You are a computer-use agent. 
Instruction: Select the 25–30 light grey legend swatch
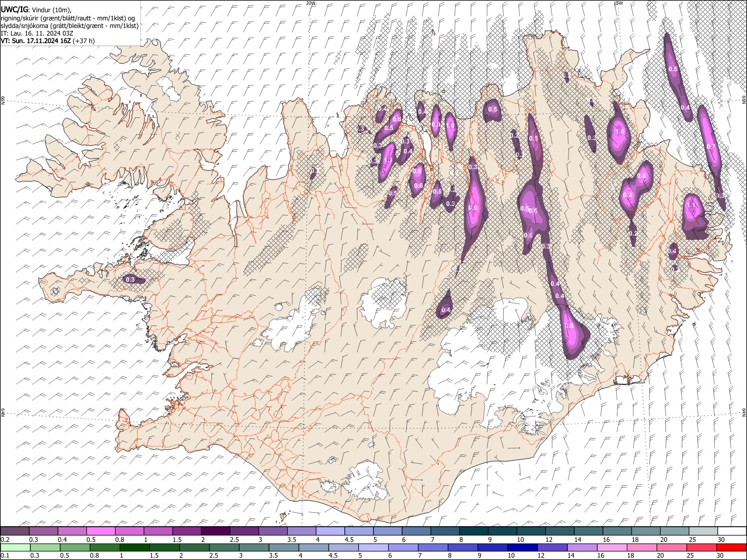coord(703,531)
